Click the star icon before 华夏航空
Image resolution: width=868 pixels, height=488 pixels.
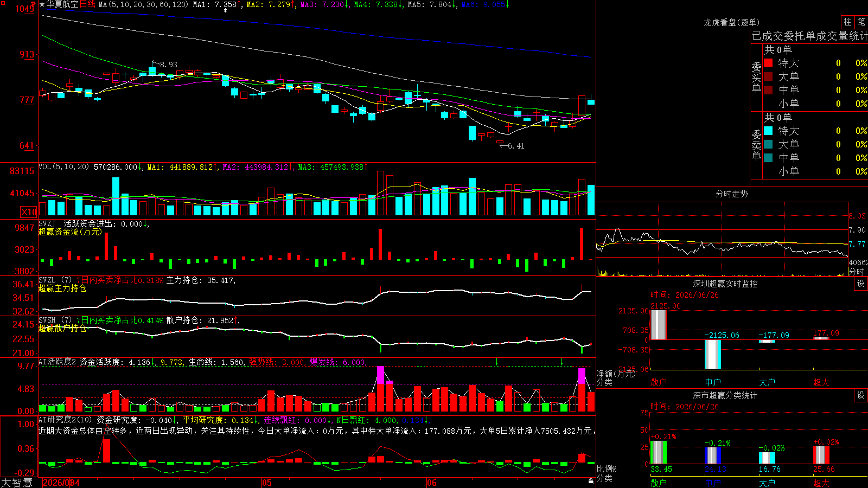pos(42,4)
